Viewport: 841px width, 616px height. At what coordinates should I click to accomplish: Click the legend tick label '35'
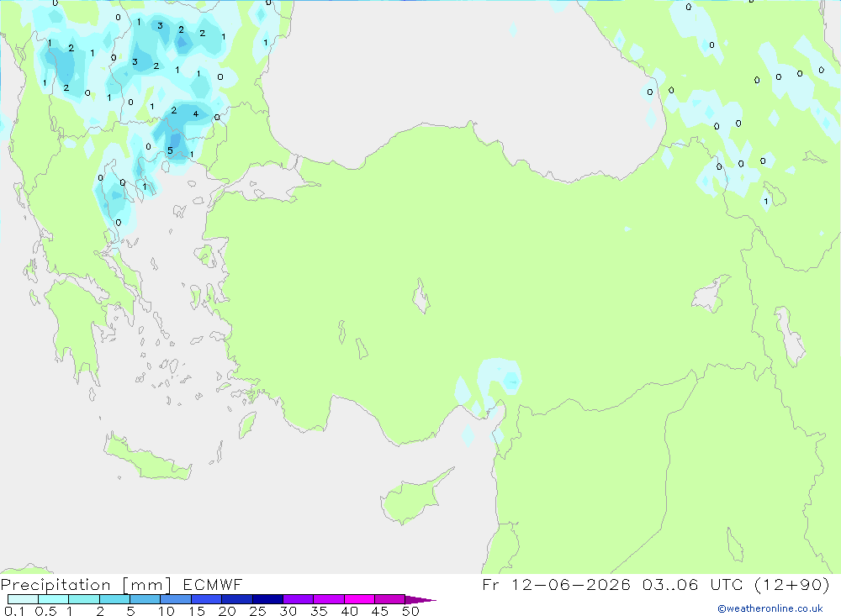(319, 611)
